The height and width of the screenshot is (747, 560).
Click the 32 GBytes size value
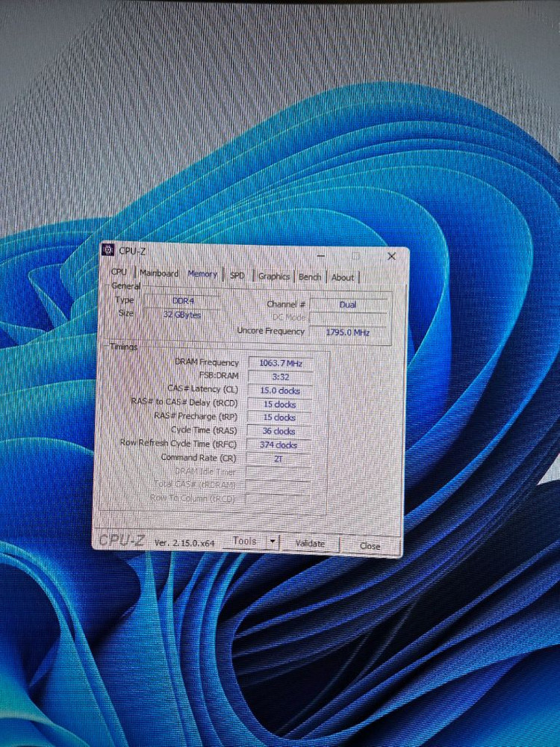(182, 315)
